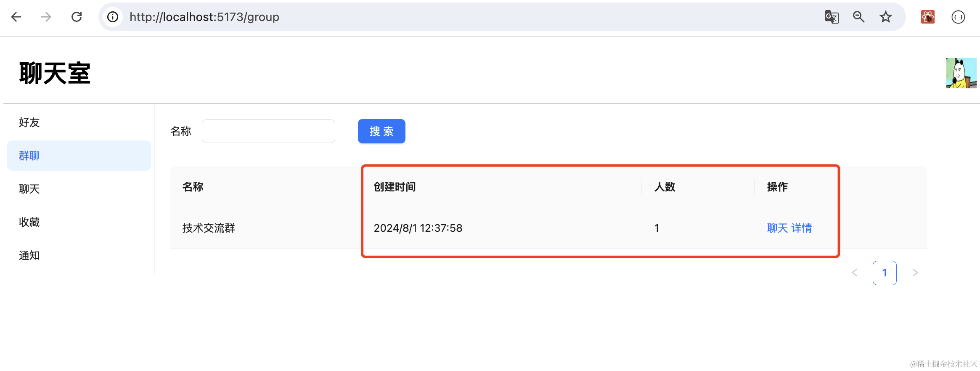Open the user avatar in header
The image size is (980, 371).
[961, 73]
